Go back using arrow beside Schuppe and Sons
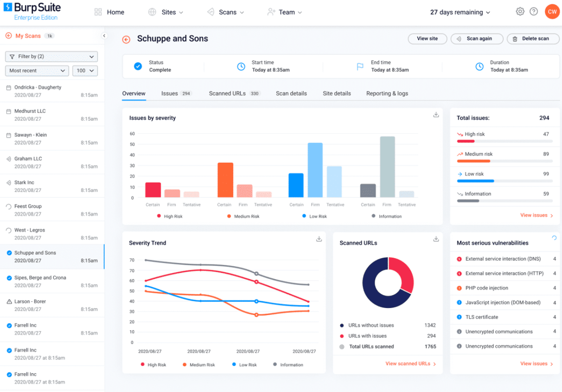Image resolution: width=562 pixels, height=392 pixels. [126, 40]
